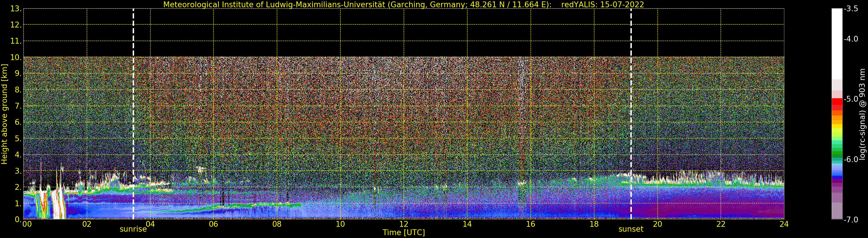This screenshot has height=238, width=868.
Task: Click the '-6.0' colorbar value
Action: pyautogui.click(x=851, y=159)
